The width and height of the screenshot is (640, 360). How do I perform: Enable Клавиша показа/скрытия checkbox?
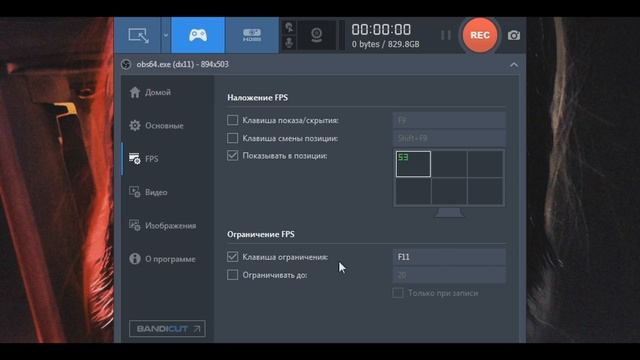tap(233, 120)
